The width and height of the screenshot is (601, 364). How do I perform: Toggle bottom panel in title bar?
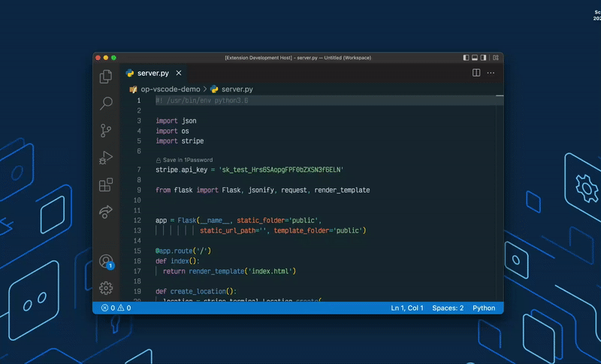click(x=475, y=58)
